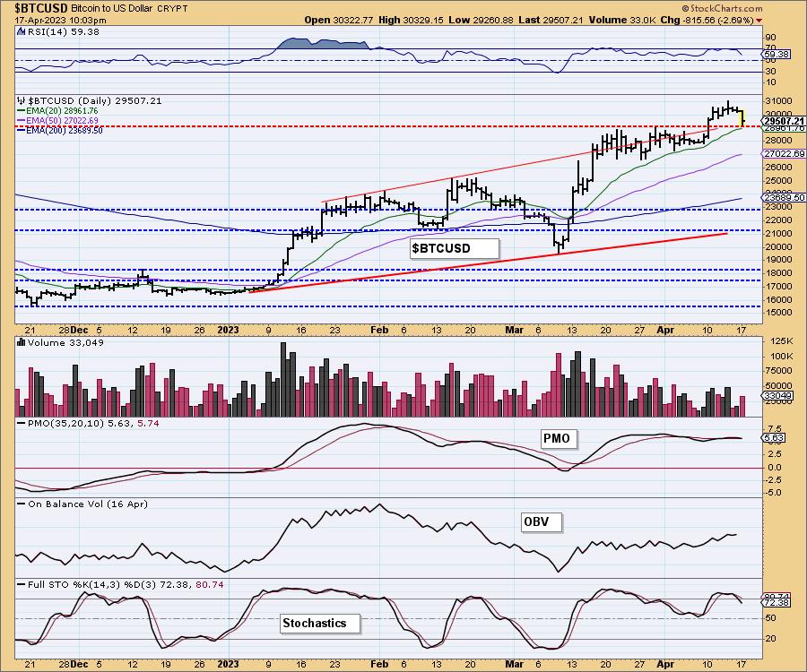Screen dimensions: 807x672
Task: Click the $BTCUSD ticker symbol title
Action: tap(41, 8)
